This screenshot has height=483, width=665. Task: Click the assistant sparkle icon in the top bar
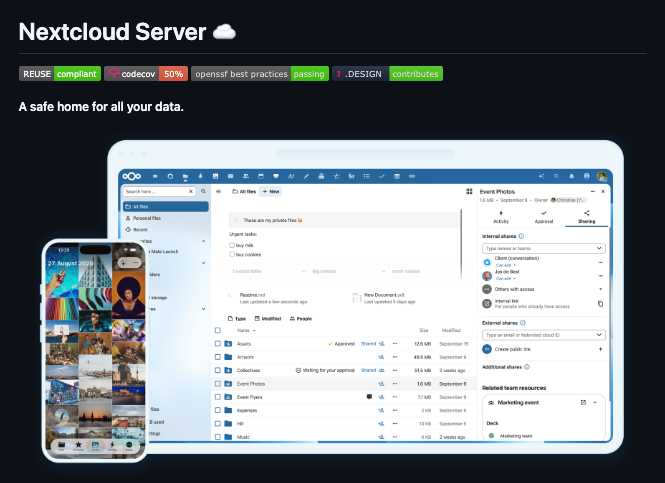[541, 176]
